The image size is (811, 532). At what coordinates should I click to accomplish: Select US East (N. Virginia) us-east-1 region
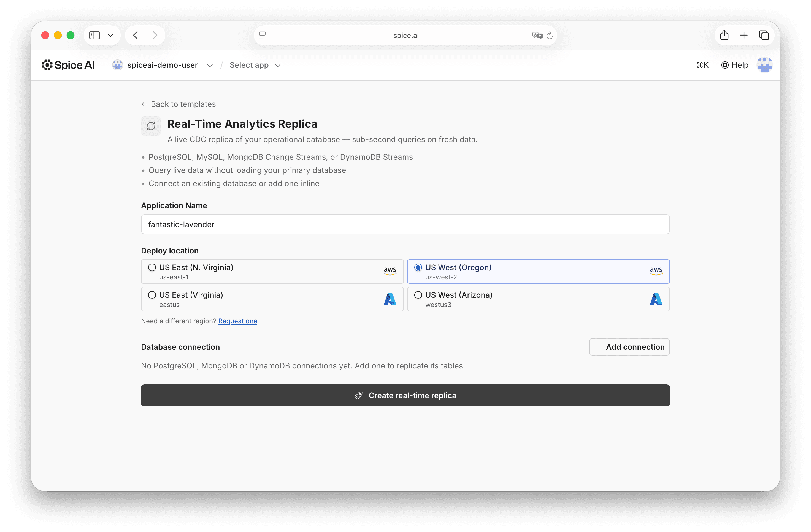coord(272,272)
